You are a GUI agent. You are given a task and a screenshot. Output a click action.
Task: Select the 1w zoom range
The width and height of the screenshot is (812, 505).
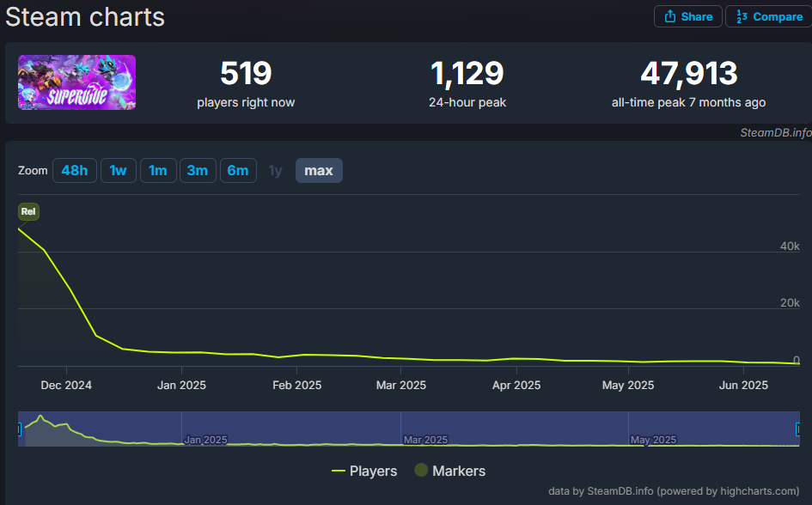click(x=118, y=170)
